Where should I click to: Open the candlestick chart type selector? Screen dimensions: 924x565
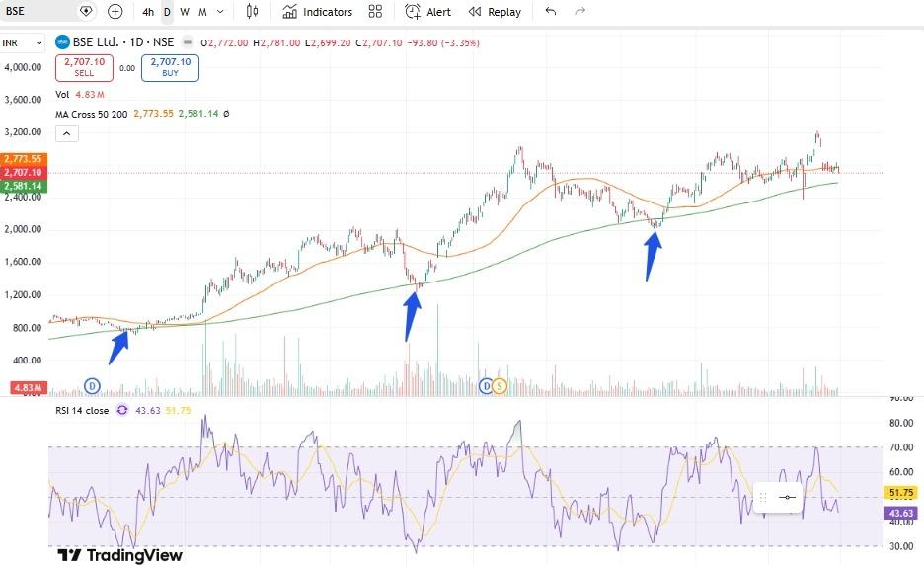pyautogui.click(x=252, y=11)
